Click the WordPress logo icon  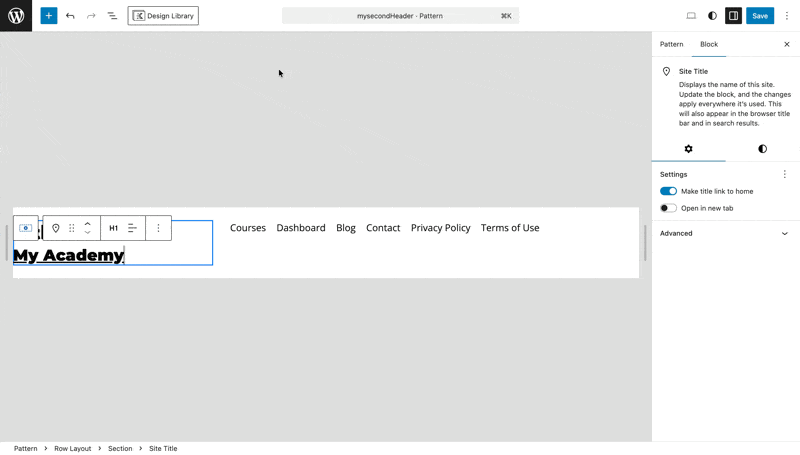(x=16, y=16)
